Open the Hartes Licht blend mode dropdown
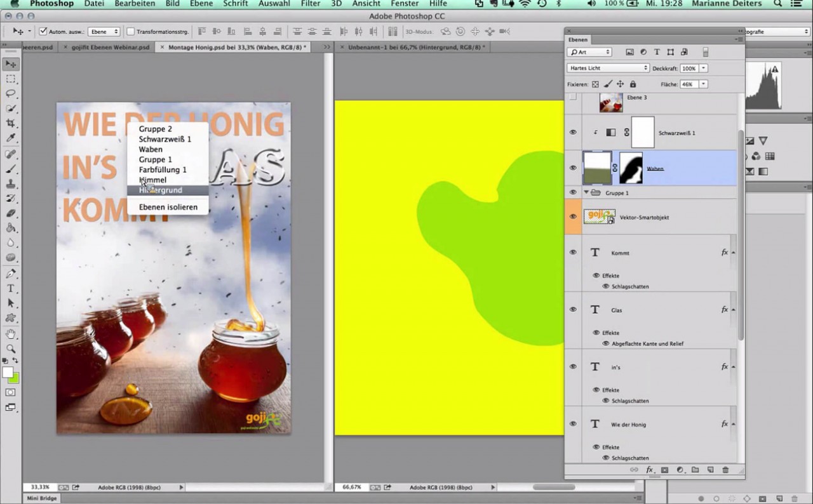 click(x=607, y=68)
